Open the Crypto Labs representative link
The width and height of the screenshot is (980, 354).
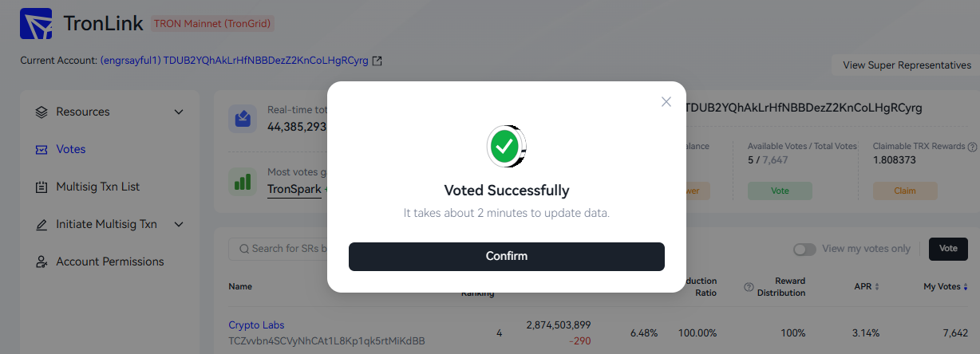(256, 325)
